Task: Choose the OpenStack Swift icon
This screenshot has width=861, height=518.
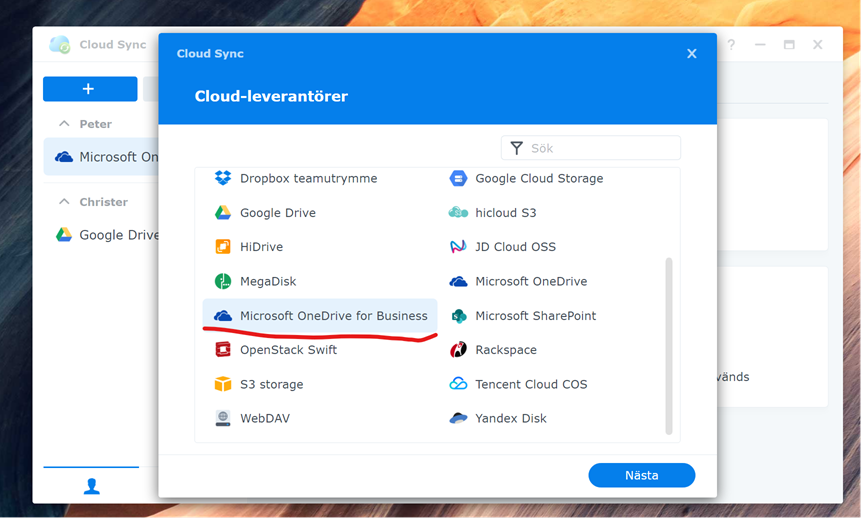Action: (222, 349)
